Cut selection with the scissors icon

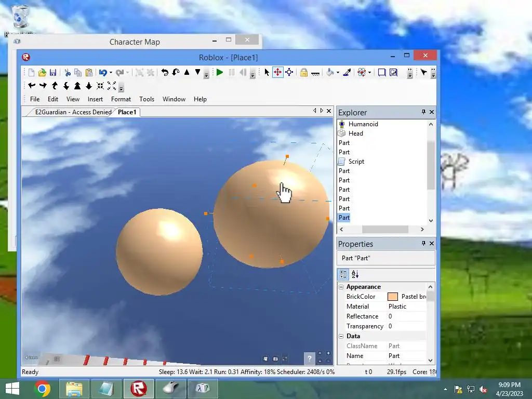click(x=68, y=72)
